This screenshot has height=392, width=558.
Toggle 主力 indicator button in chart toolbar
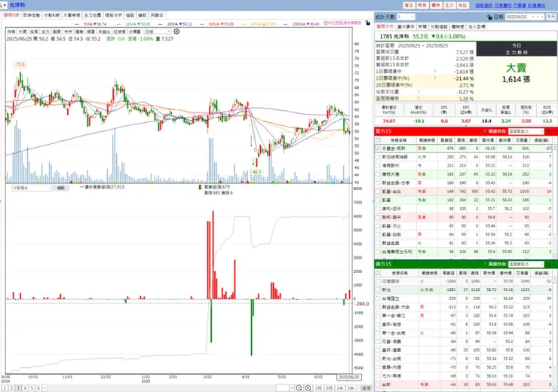pos(45,32)
